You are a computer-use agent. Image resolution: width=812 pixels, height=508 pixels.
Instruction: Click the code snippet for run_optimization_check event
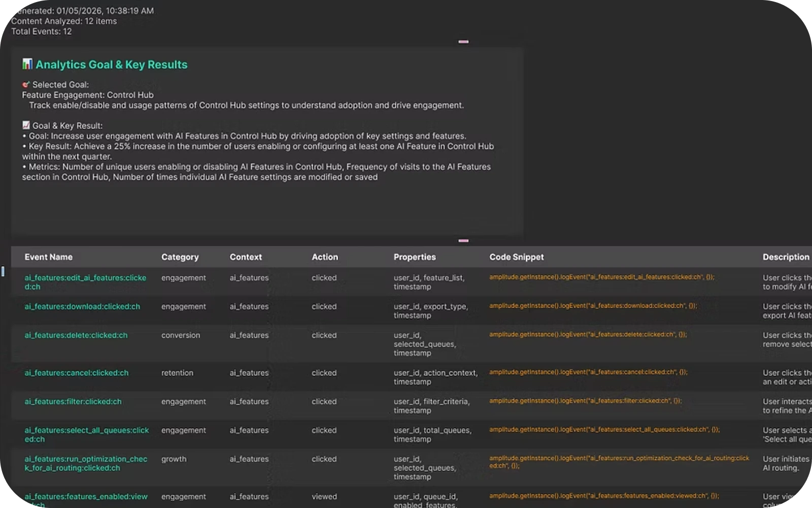point(619,462)
